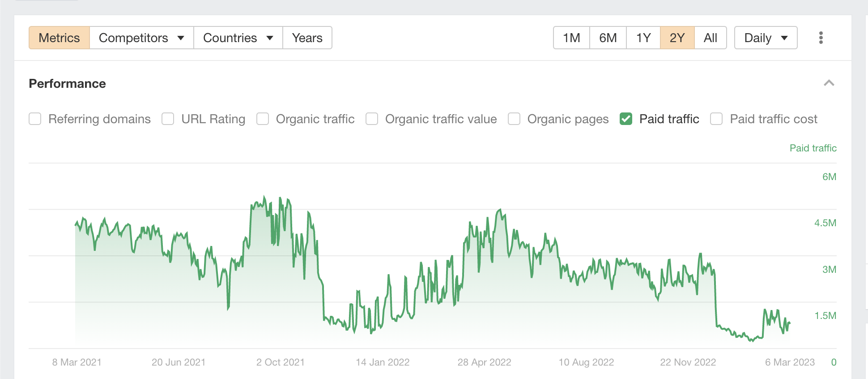The height and width of the screenshot is (379, 868).
Task: Check the Organic pages option
Action: point(513,119)
